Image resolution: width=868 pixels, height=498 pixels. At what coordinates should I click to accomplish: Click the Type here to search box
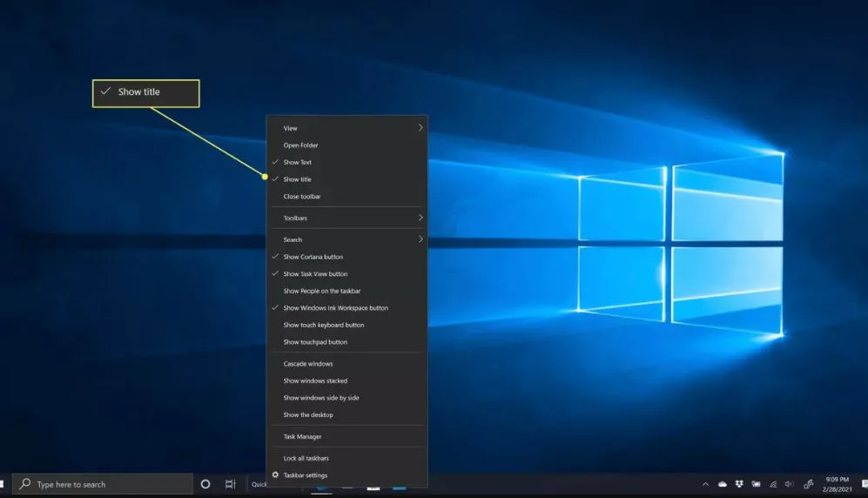[103, 484]
